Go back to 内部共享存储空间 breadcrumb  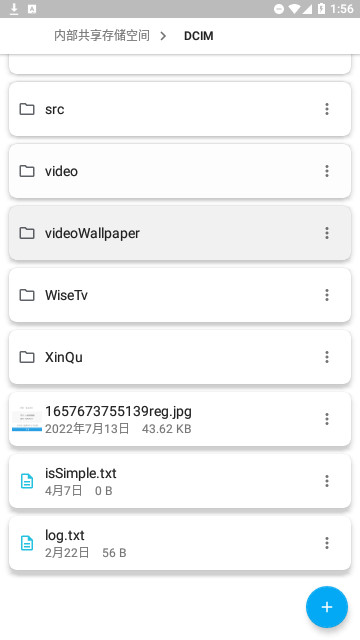[102, 36]
